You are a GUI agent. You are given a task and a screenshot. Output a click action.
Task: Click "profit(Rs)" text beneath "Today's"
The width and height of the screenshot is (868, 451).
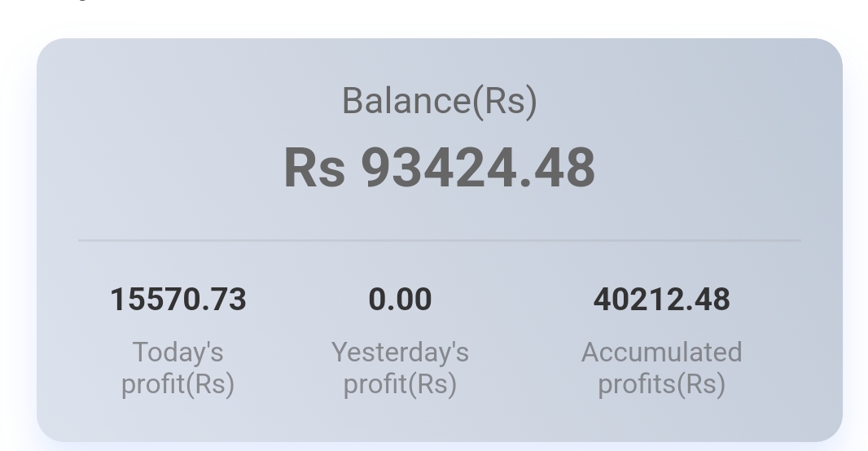coord(178,383)
